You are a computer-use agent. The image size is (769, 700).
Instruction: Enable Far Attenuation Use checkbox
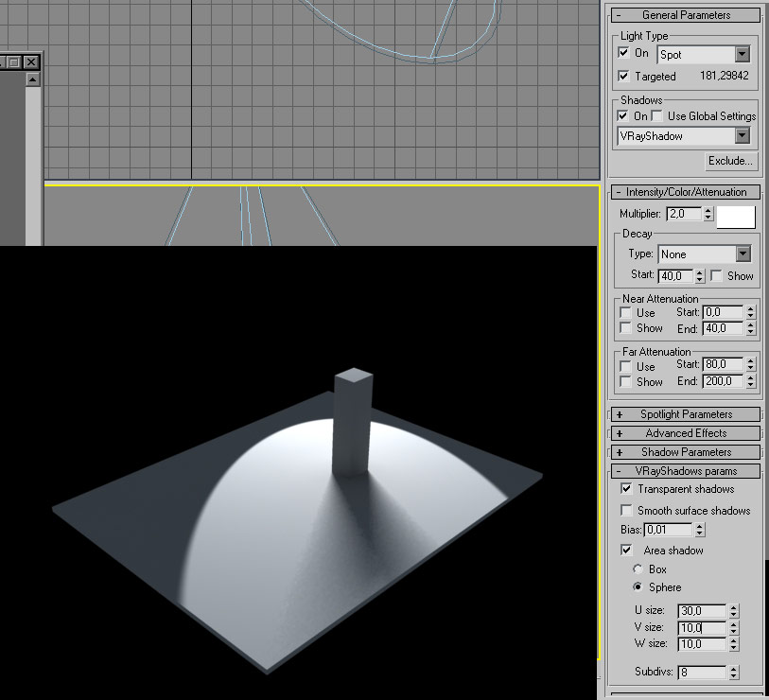[x=625, y=366]
